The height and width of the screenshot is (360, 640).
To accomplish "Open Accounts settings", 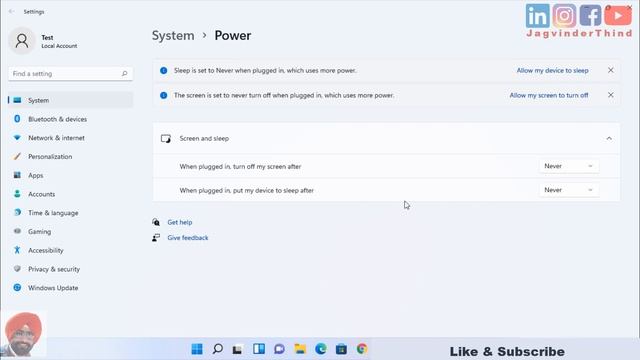I will click(70, 194).
